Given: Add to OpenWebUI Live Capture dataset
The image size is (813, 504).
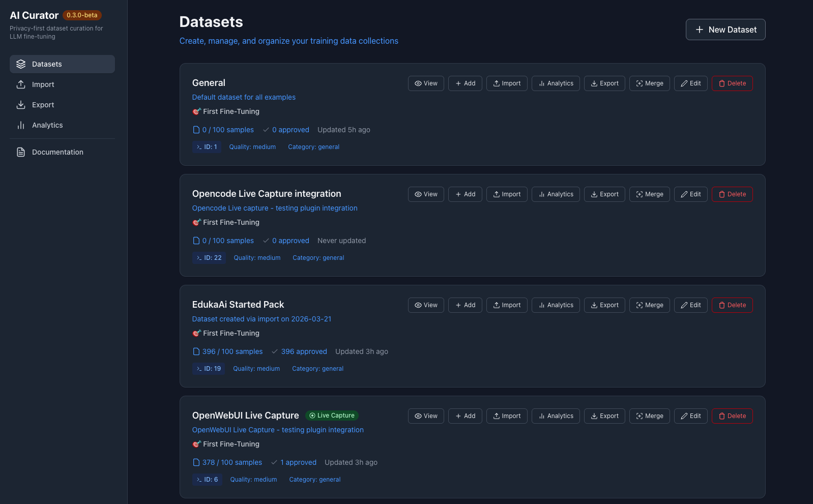Looking at the screenshot, I should pos(465,416).
